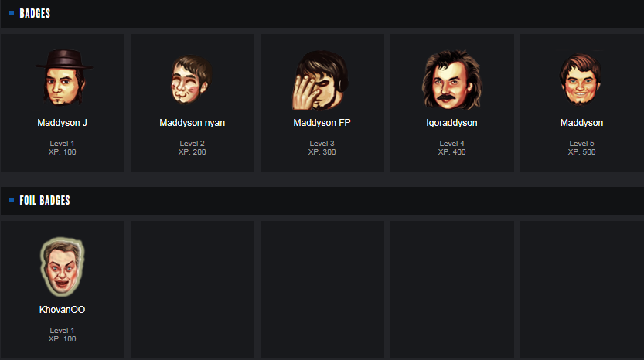Select the Maddyson nyan badge image
Image resolution: width=644 pixels, height=360 pixels.
[192, 80]
